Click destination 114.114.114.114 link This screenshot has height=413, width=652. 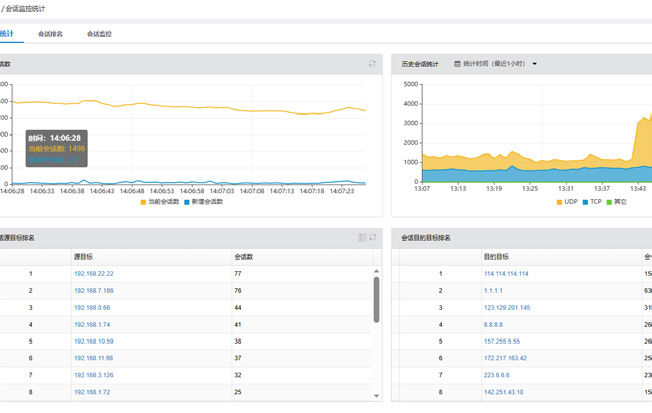coord(506,273)
